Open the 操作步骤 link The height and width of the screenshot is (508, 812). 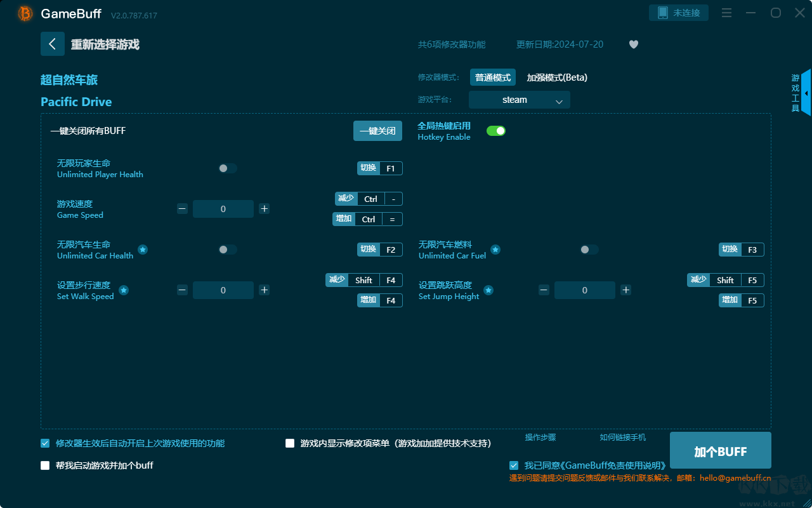click(540, 438)
